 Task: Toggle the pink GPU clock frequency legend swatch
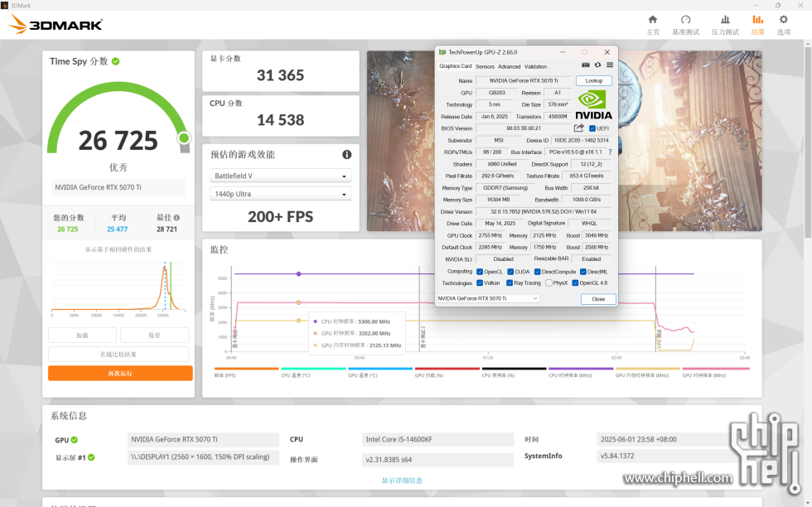[x=716, y=369]
